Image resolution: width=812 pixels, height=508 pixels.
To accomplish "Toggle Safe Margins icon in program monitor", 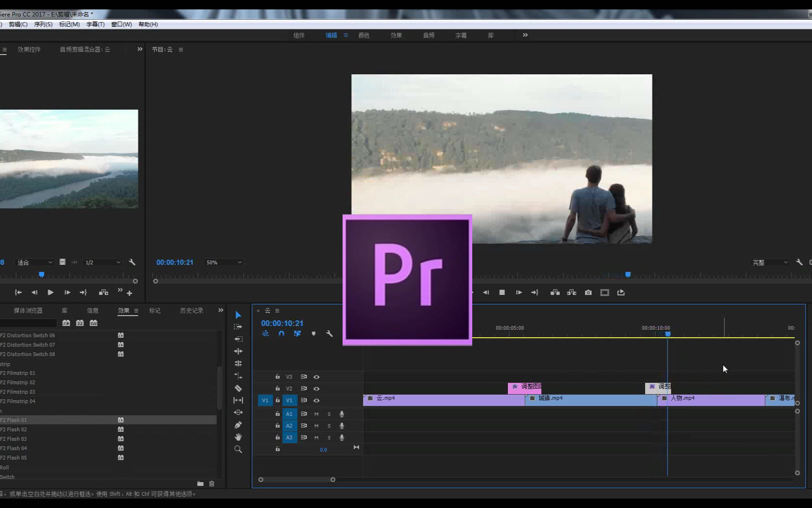I will coord(605,293).
